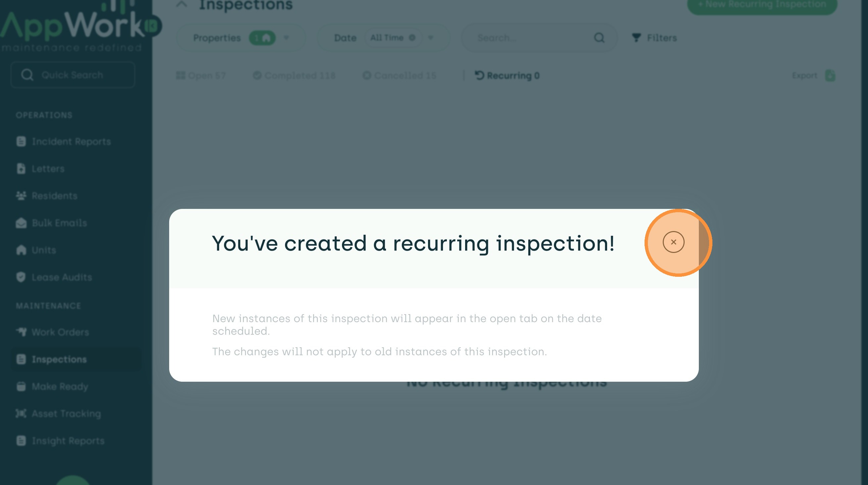This screenshot has height=485, width=868.
Task: Click Export inspections button
Action: coord(813,75)
